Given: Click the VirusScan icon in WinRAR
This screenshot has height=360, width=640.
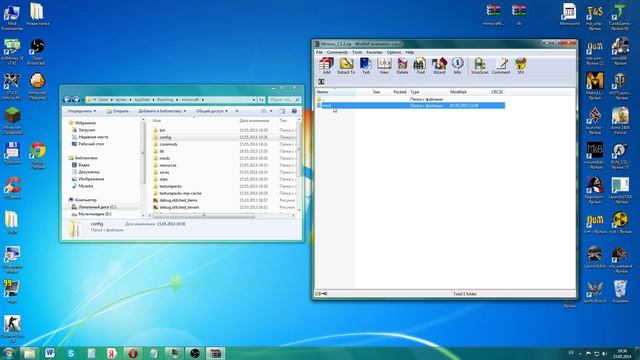Looking at the screenshot, I should coord(479,66).
